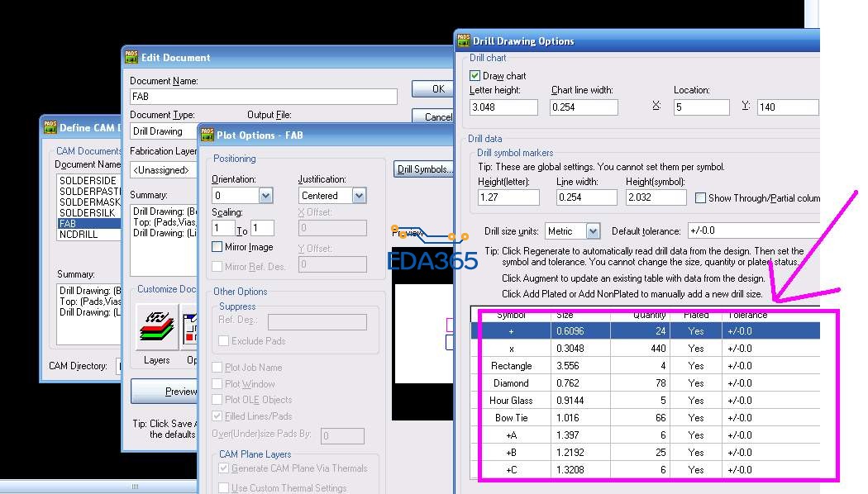868x494 pixels.
Task: Select the Rectangle drill symbol row
Action: [x=646, y=366]
